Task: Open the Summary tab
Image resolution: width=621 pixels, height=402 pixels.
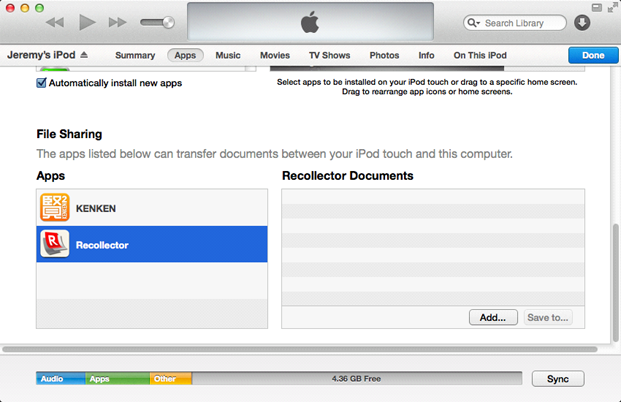Action: pyautogui.click(x=135, y=55)
